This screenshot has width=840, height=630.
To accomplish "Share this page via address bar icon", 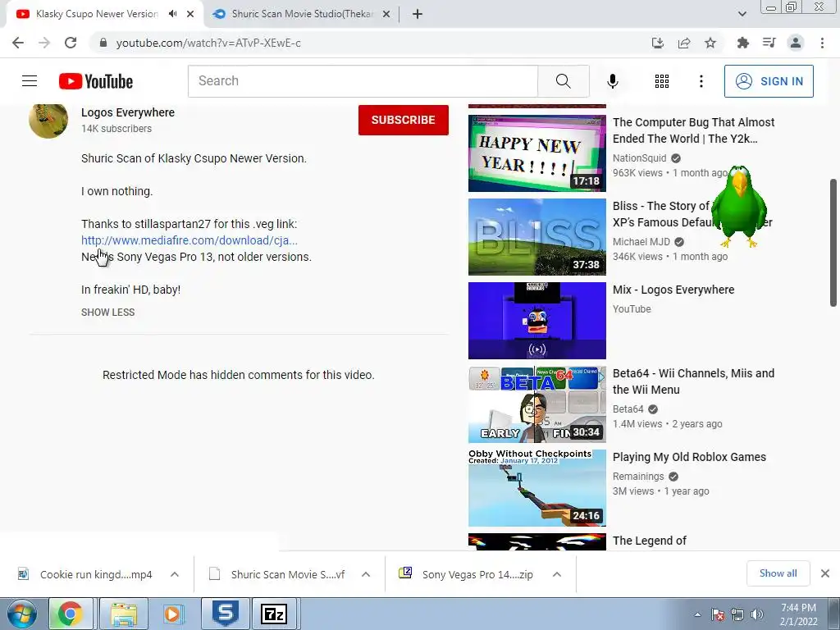I will [x=684, y=43].
